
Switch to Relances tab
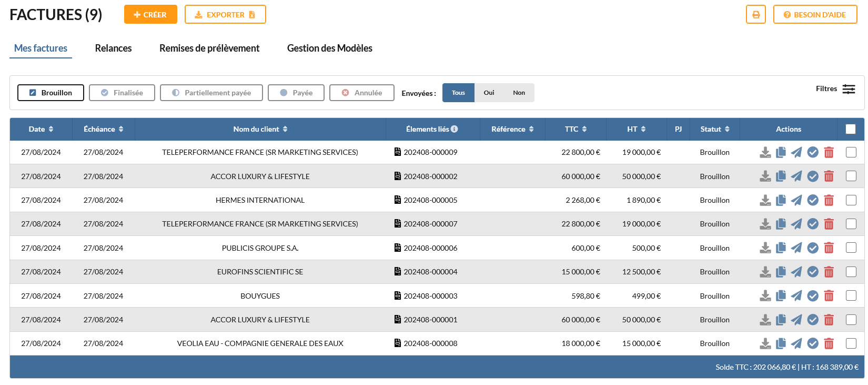click(x=114, y=48)
